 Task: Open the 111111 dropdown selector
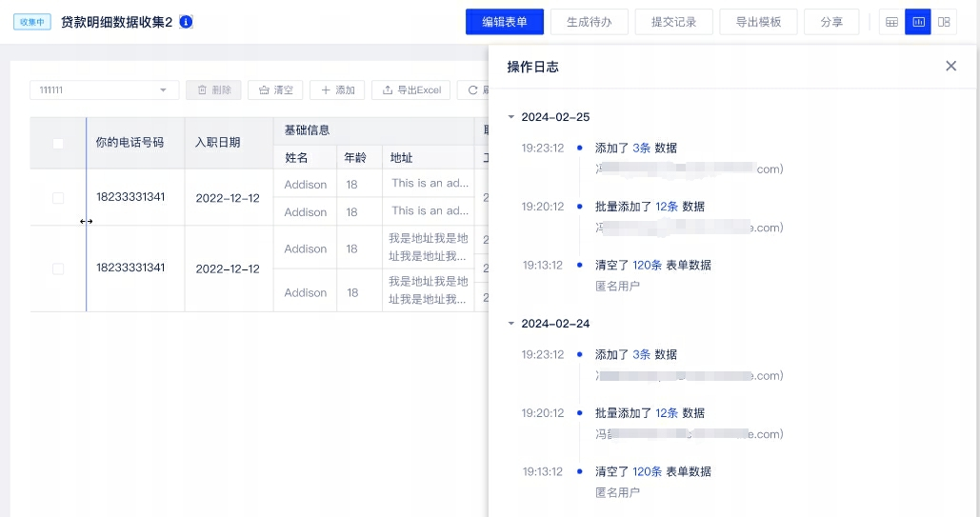tap(104, 89)
